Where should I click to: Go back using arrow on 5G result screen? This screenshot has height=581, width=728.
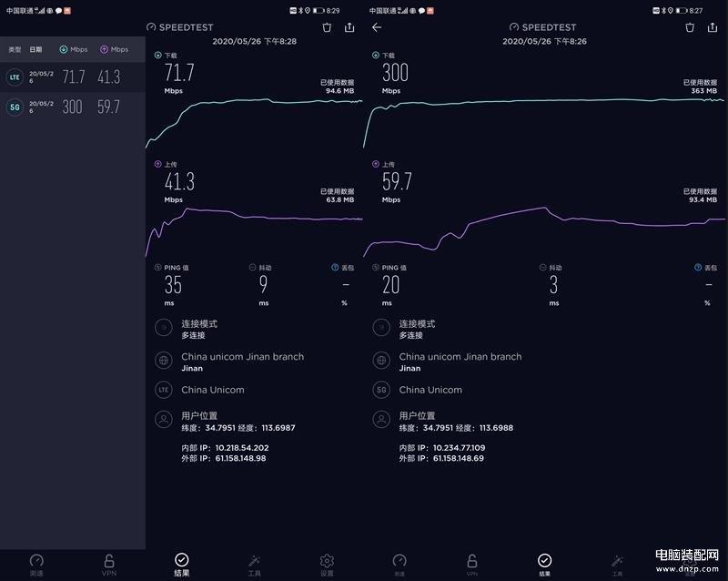tap(377, 27)
